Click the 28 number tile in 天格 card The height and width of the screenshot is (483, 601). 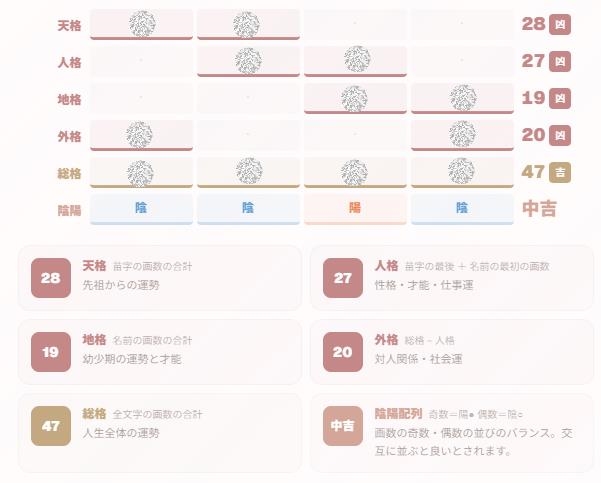click(x=51, y=278)
